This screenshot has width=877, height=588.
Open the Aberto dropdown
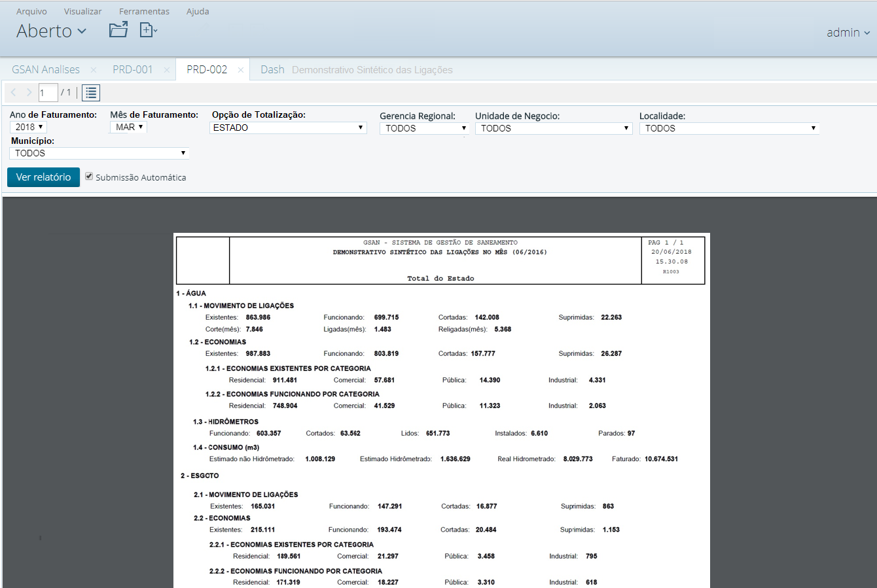click(x=51, y=30)
